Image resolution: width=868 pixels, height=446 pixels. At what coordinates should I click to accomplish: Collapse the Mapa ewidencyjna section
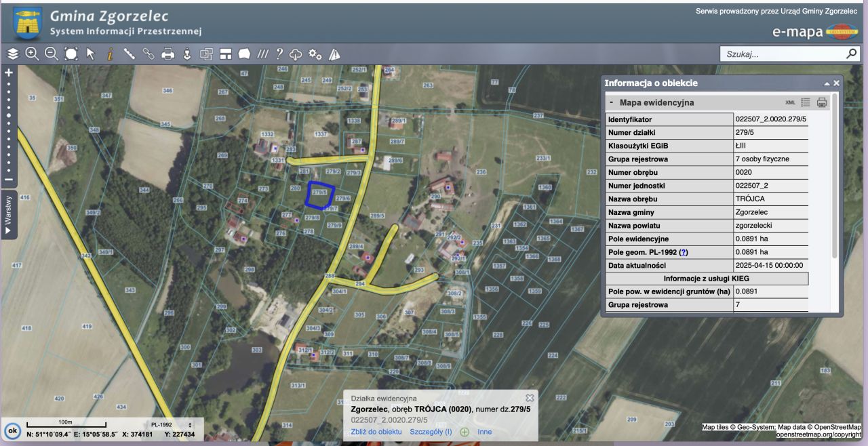611,102
